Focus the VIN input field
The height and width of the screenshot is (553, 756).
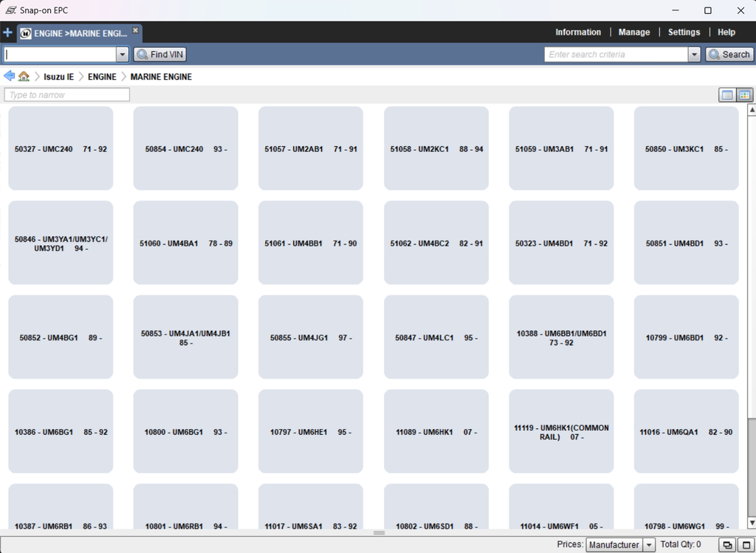point(60,55)
